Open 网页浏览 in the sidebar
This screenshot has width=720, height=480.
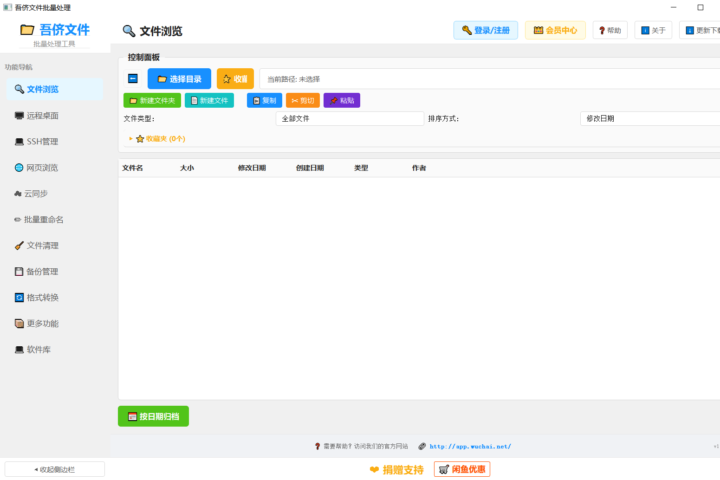point(55,168)
